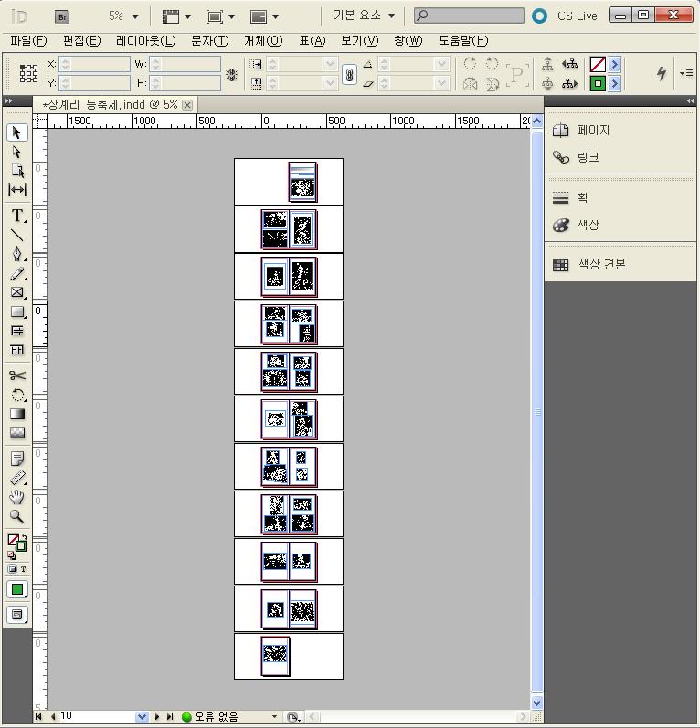Toggle the constrain proportions chain icon
Screen dimensions: 700x728
click(349, 75)
